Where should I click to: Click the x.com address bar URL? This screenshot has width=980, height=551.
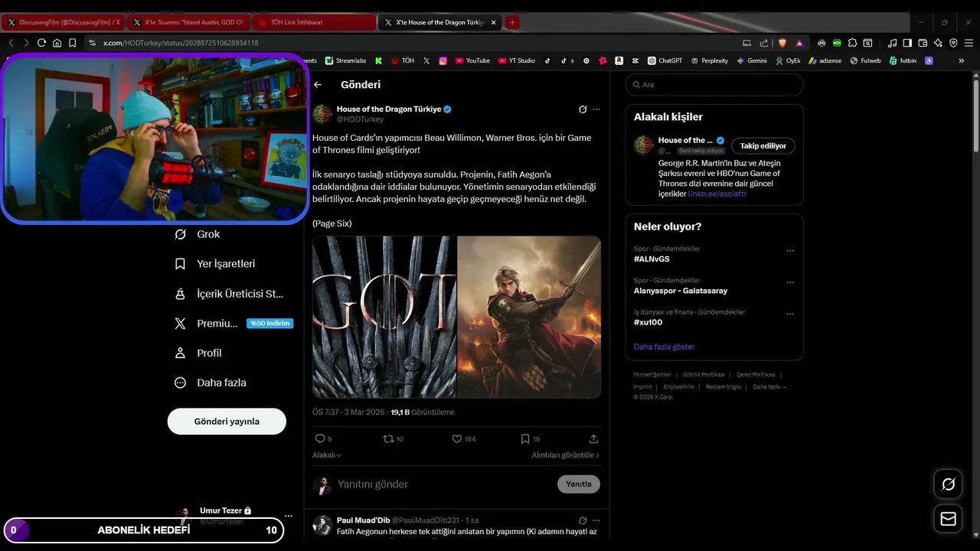pyautogui.click(x=181, y=43)
